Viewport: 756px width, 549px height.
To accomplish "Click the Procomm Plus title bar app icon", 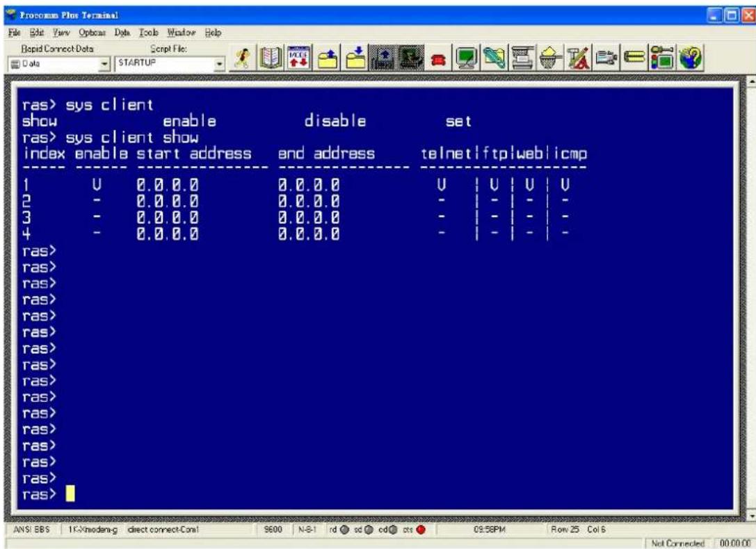I will pos(12,15).
